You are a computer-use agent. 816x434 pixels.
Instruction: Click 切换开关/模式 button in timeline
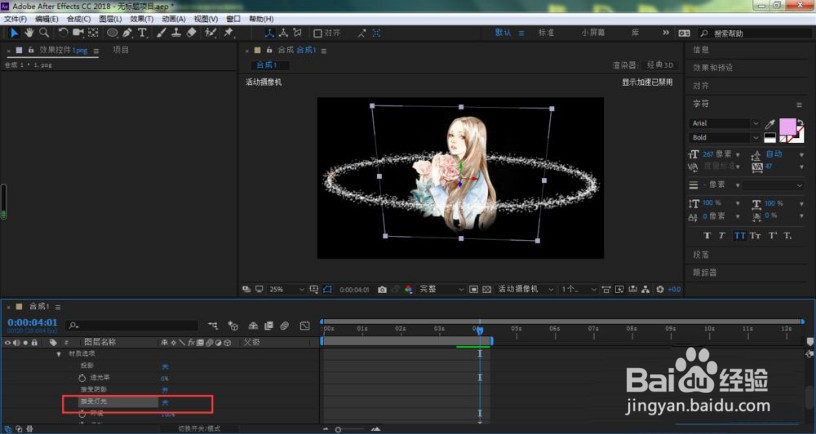click(x=199, y=429)
